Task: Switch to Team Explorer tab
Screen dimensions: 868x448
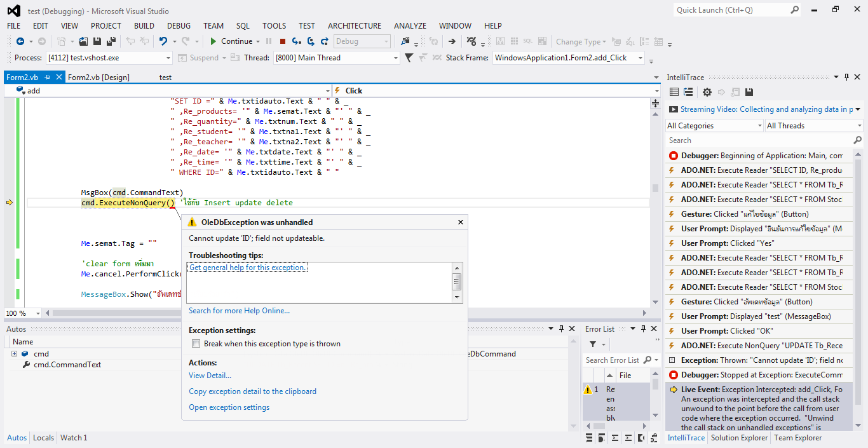Action: (797, 438)
